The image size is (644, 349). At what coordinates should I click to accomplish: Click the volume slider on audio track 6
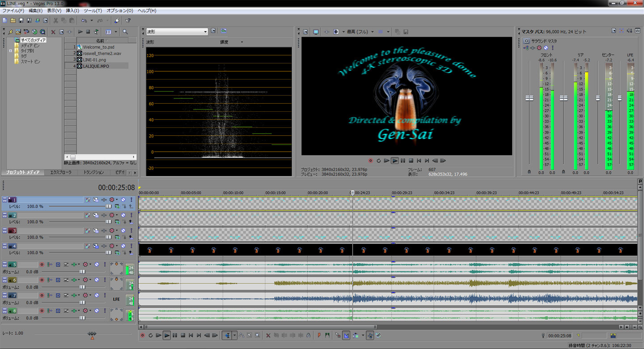(82, 287)
